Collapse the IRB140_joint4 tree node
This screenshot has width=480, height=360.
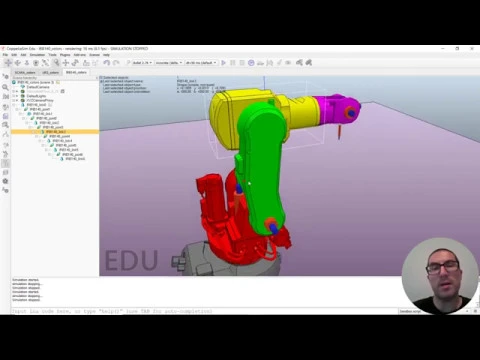click(37, 136)
